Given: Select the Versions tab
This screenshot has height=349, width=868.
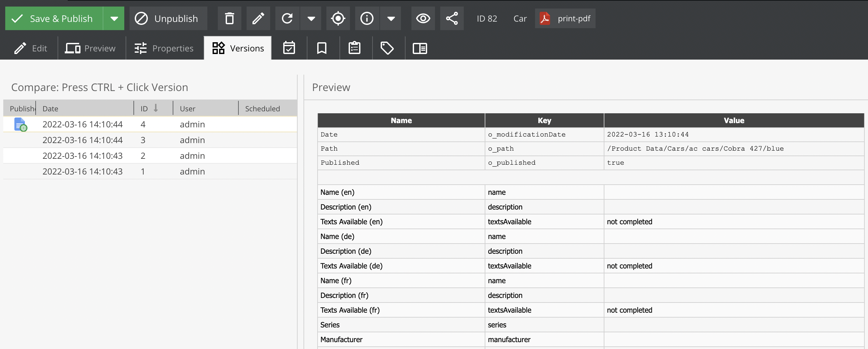Looking at the screenshot, I should click(x=238, y=48).
